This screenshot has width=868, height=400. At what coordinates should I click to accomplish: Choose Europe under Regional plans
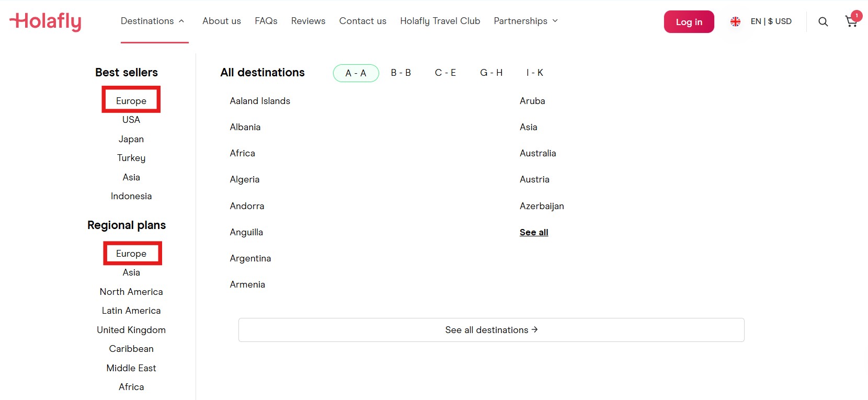click(x=131, y=253)
